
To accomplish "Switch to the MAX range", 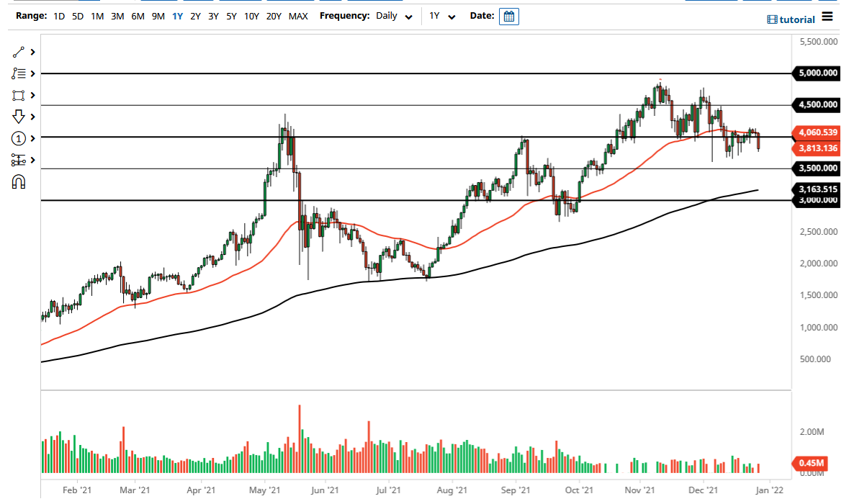I will coord(298,16).
